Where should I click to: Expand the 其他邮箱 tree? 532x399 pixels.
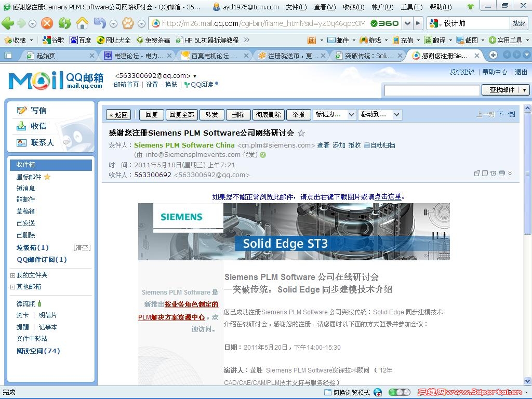click(x=12, y=287)
